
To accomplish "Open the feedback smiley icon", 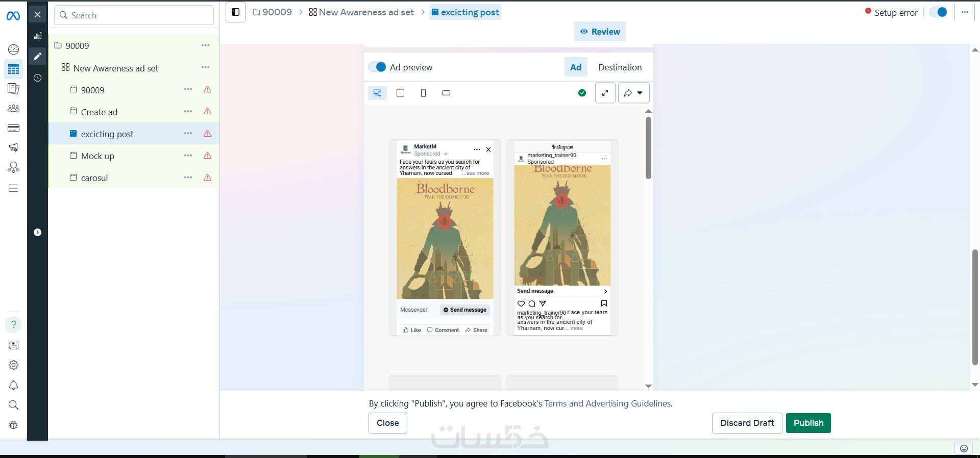I will tap(964, 448).
